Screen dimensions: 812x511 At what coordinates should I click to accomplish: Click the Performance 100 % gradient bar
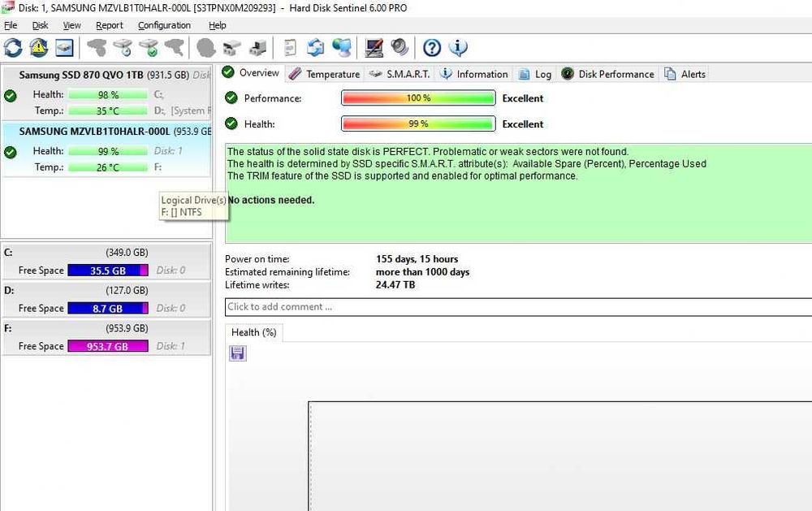pos(418,98)
